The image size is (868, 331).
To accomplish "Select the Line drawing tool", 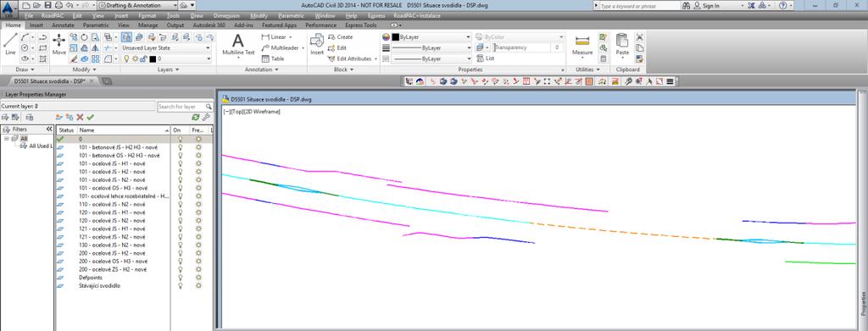I will tap(10, 44).
